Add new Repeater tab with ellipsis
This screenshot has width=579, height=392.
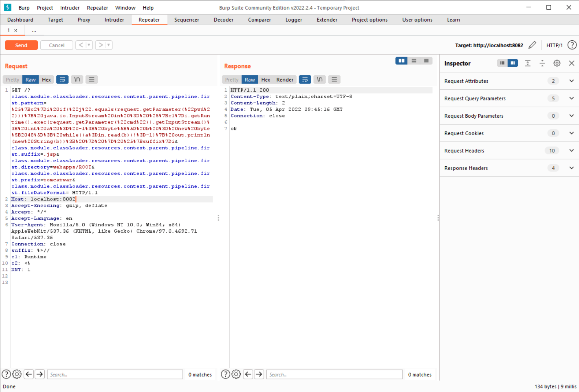pyautogui.click(x=34, y=30)
